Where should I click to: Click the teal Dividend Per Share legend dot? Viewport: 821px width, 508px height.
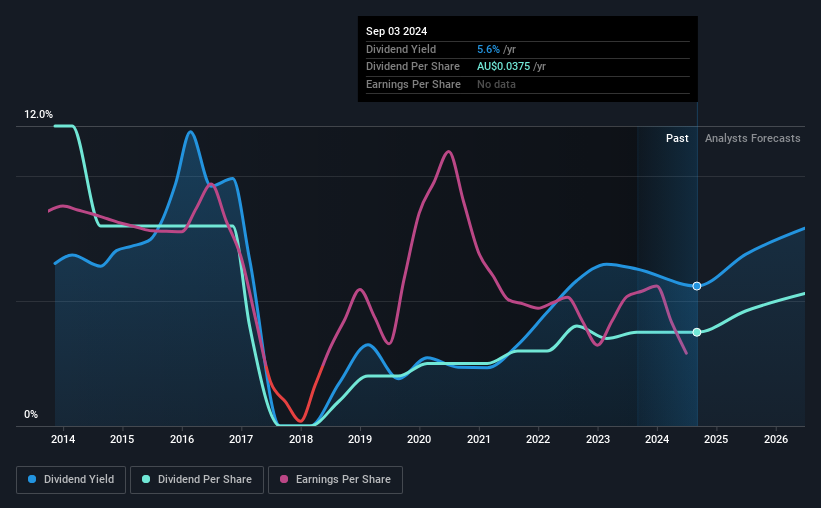coord(146,479)
